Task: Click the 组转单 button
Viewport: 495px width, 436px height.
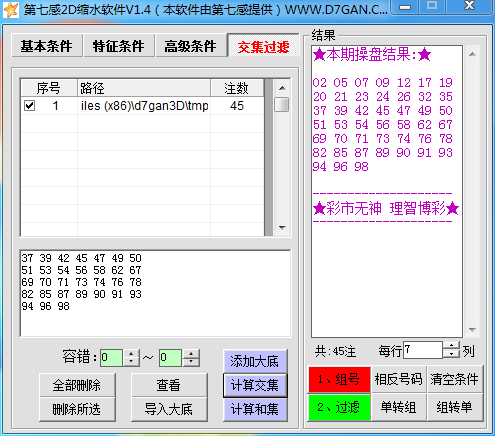Action: tap(455, 407)
